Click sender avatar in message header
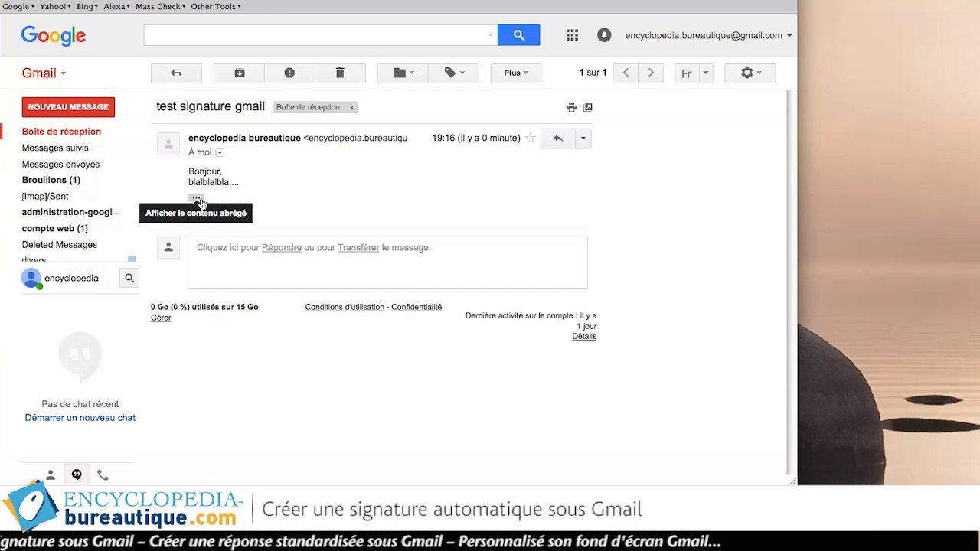 click(x=168, y=143)
